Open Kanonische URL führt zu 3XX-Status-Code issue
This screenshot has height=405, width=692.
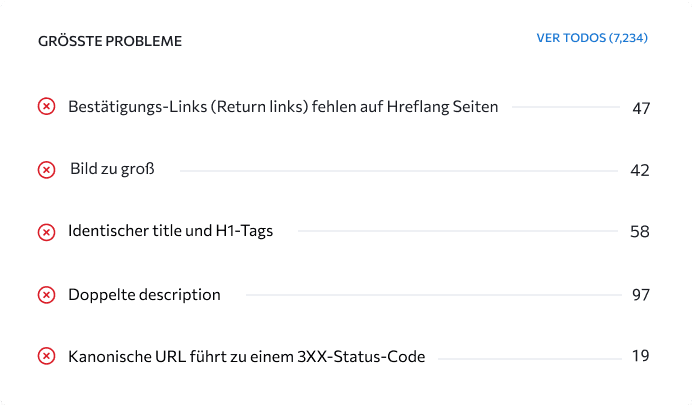(x=247, y=356)
